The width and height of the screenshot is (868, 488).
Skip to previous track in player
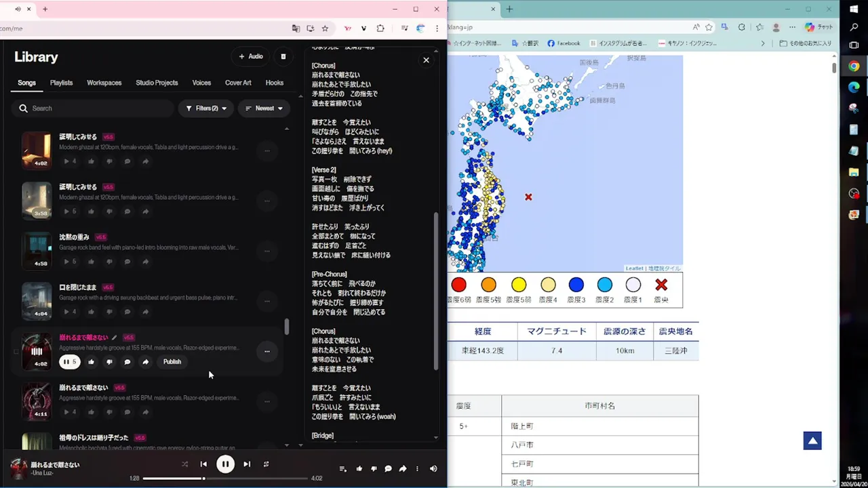coord(203,464)
